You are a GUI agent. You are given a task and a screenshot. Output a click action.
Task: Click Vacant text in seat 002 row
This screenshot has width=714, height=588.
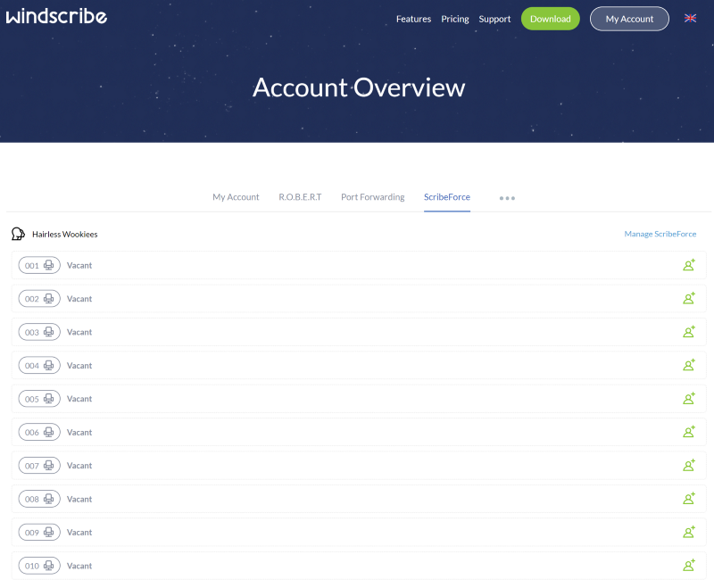(x=79, y=299)
